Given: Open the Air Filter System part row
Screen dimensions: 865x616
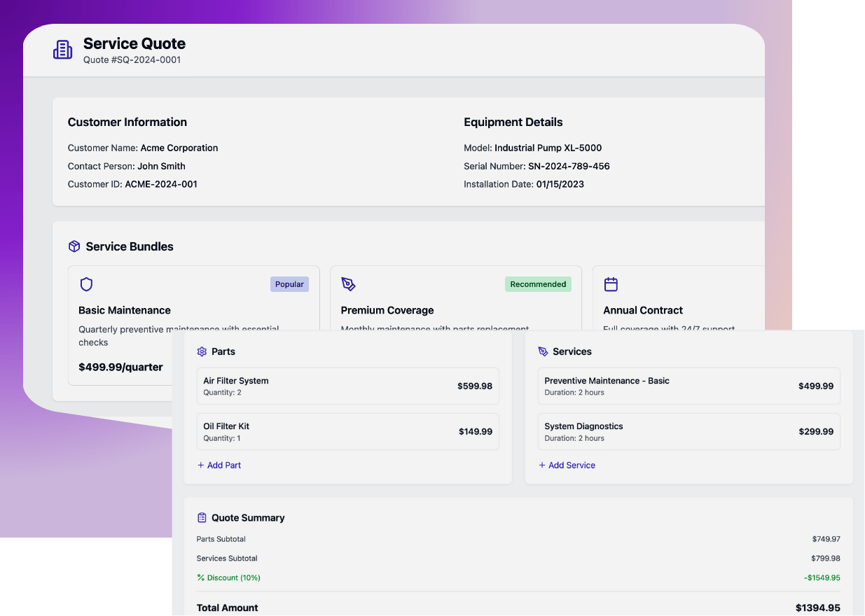Looking at the screenshot, I should click(348, 386).
